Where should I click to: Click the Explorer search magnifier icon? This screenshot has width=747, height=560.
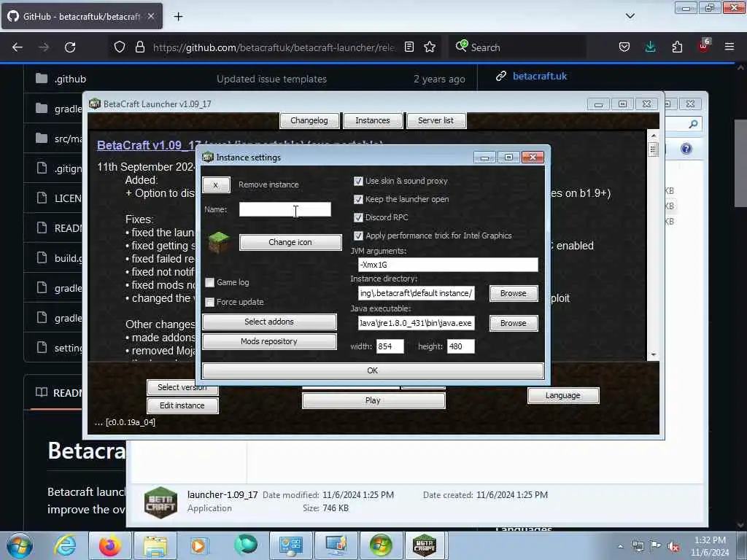pyautogui.click(x=693, y=124)
